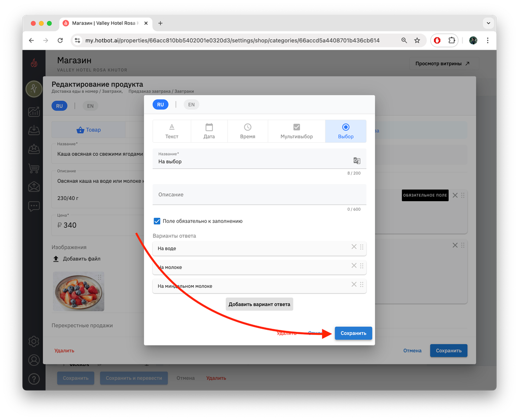Open the Opera-style red extension icon

coord(437,41)
